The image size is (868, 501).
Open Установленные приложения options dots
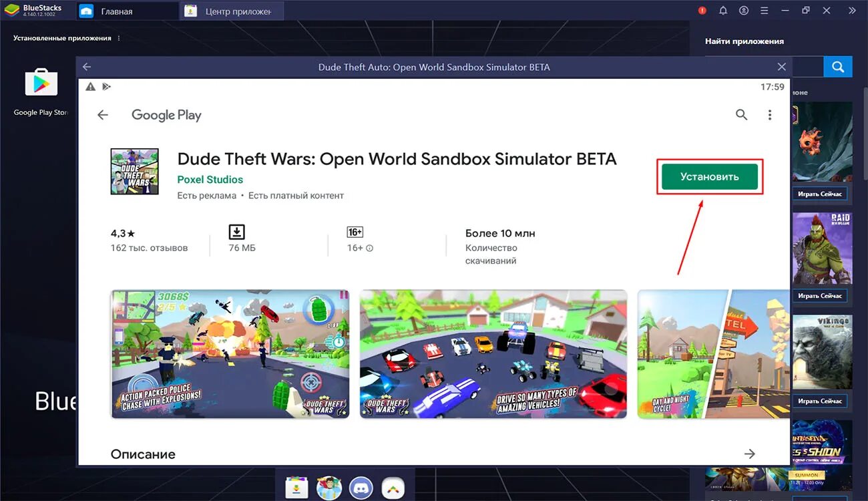(x=120, y=38)
